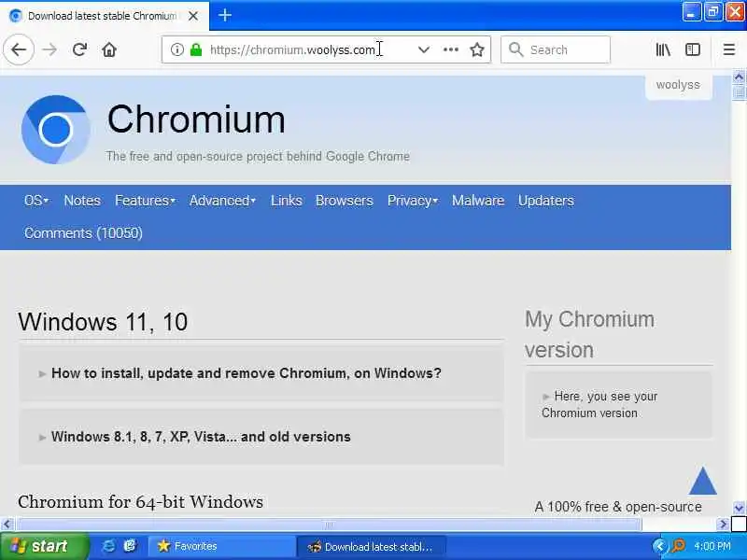Click the vertical scrollbar up arrow

click(739, 77)
